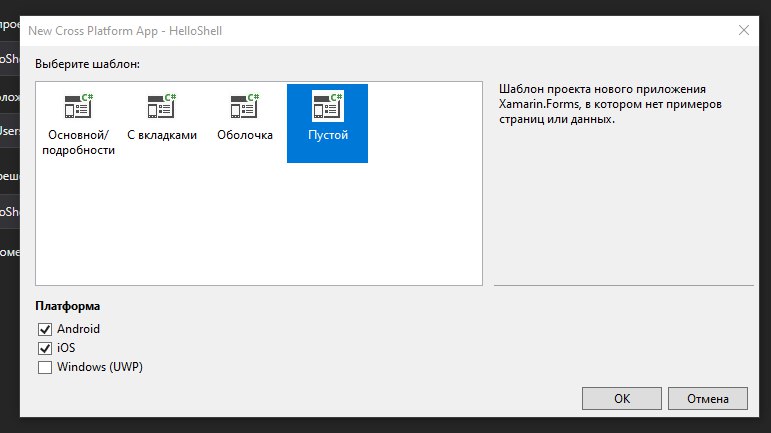
Task: Enable the Windows (UWP) checkbox
Action: [45, 368]
